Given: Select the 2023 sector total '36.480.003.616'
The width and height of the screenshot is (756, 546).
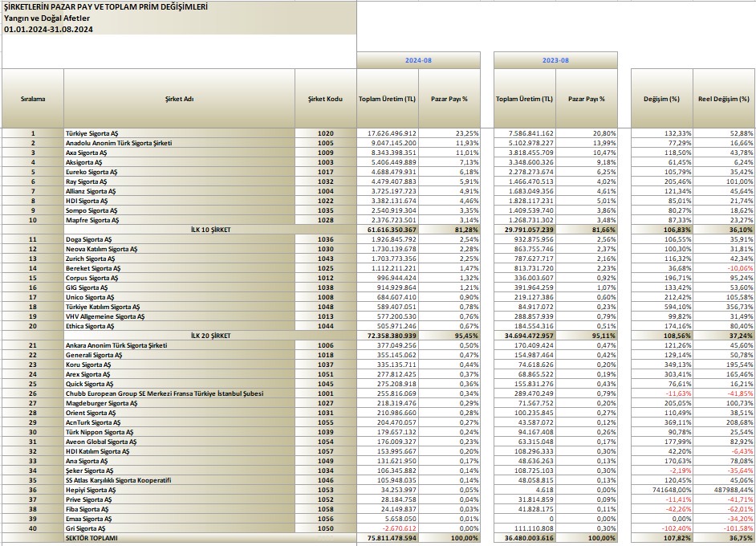Looking at the screenshot, I should [x=525, y=538].
